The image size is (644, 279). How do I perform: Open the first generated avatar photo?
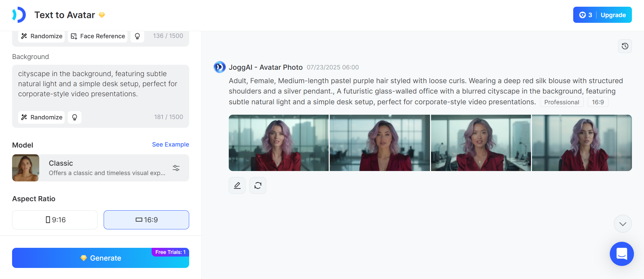[x=279, y=143]
